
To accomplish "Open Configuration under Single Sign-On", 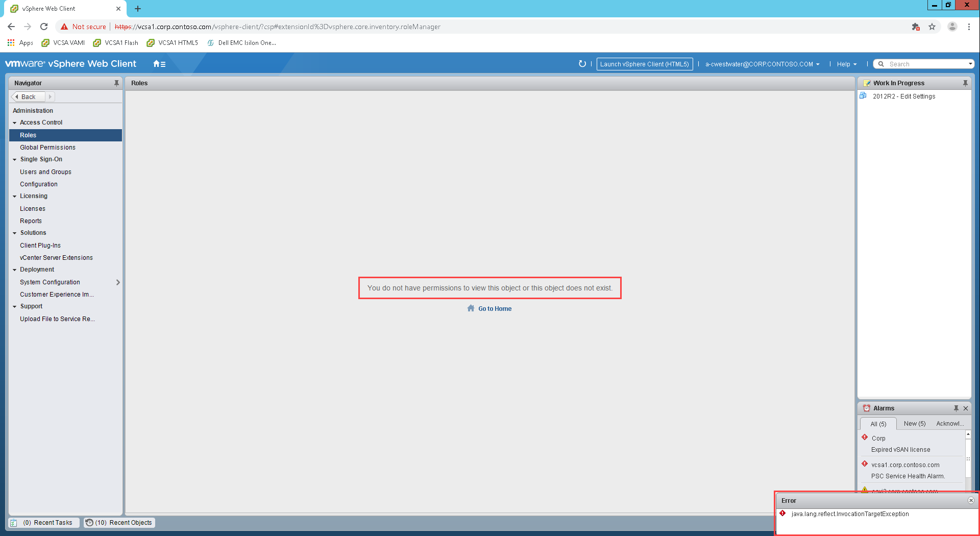I will click(65, 184).
